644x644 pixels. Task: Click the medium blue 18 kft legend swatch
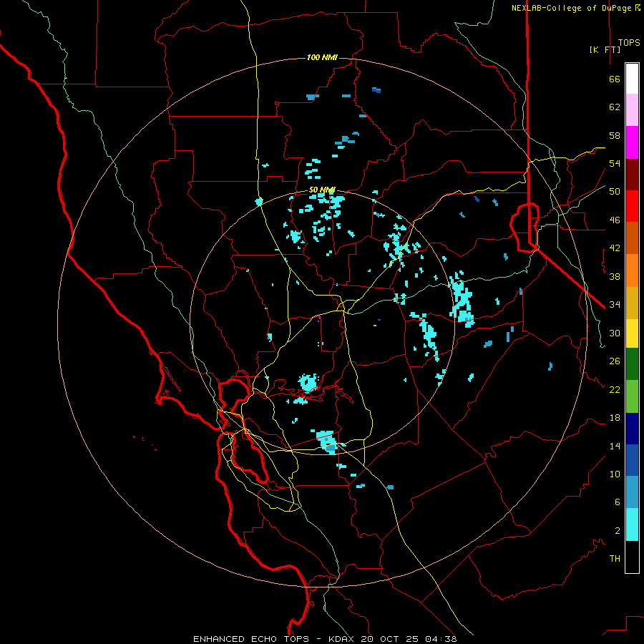632,460
